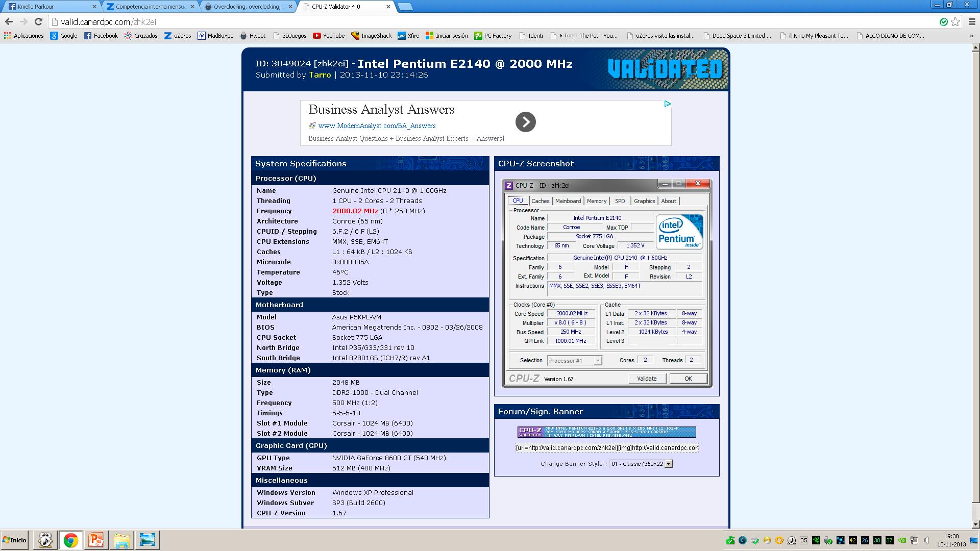980x551 pixels.
Task: Click the submitter name Tarro
Action: (320, 75)
